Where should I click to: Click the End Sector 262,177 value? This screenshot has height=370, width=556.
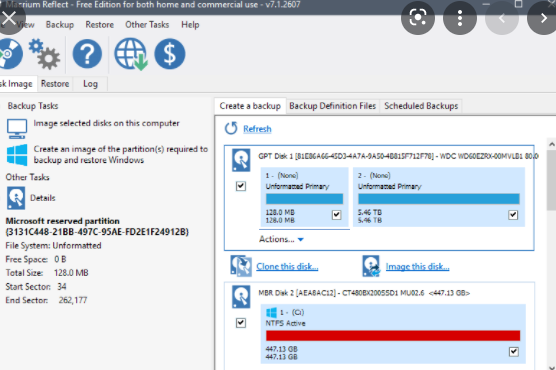click(73, 300)
